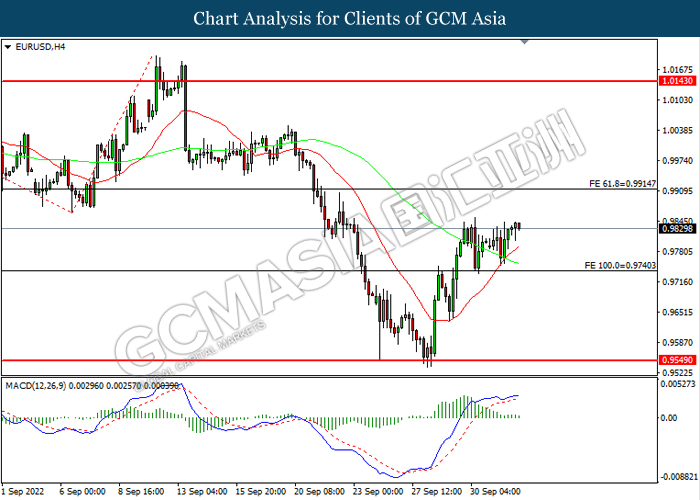Click the 1 Sep 2022 date label
Viewport: 700px width, 500px height.
pos(23,492)
